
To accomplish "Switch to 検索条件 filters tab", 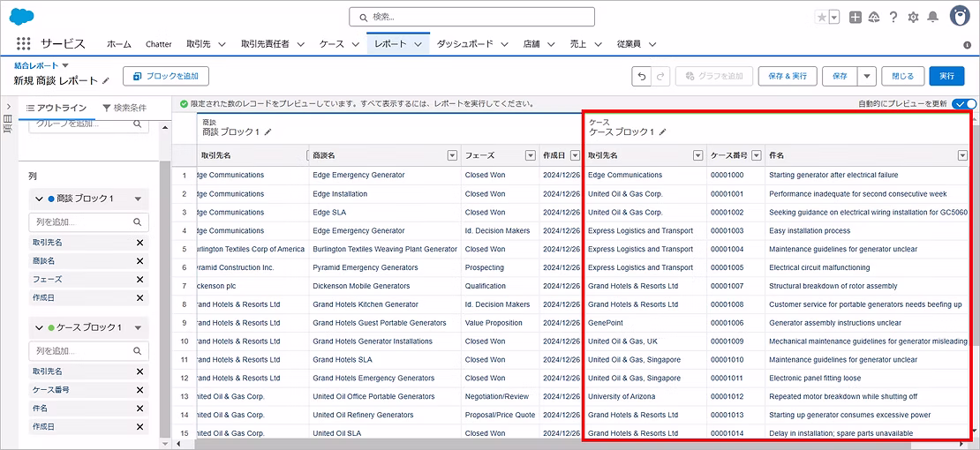I will [x=125, y=109].
